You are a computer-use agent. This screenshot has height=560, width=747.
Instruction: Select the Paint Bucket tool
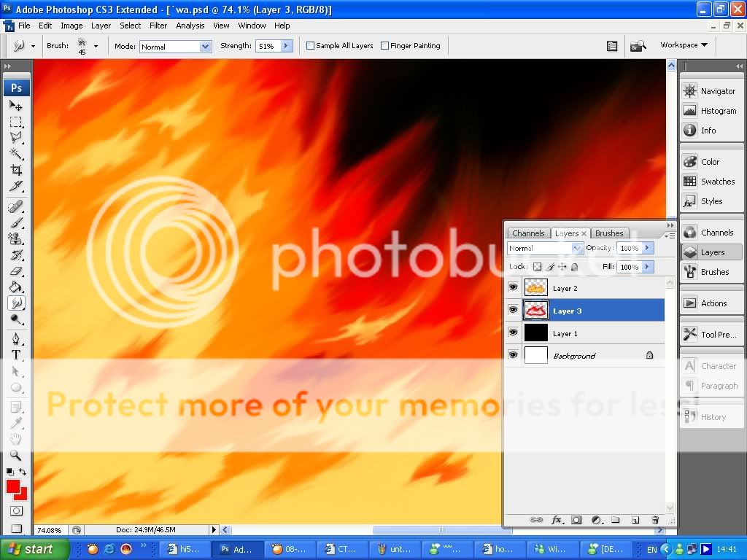click(16, 287)
